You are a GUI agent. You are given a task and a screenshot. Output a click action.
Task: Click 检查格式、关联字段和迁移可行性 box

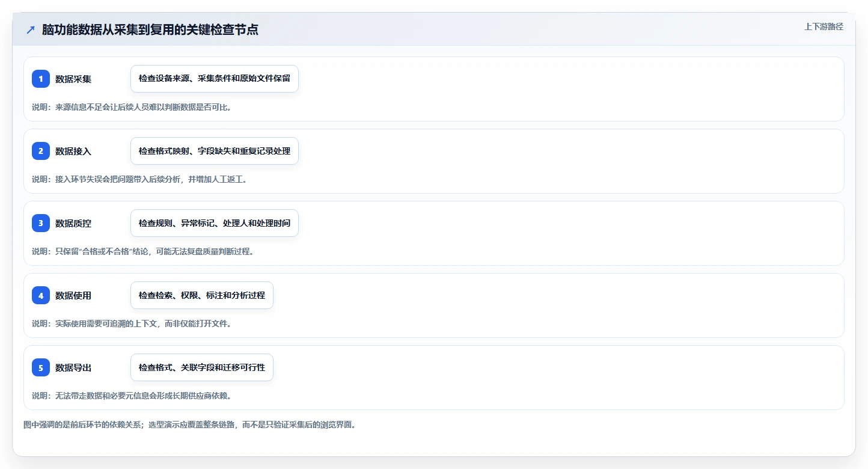click(202, 367)
